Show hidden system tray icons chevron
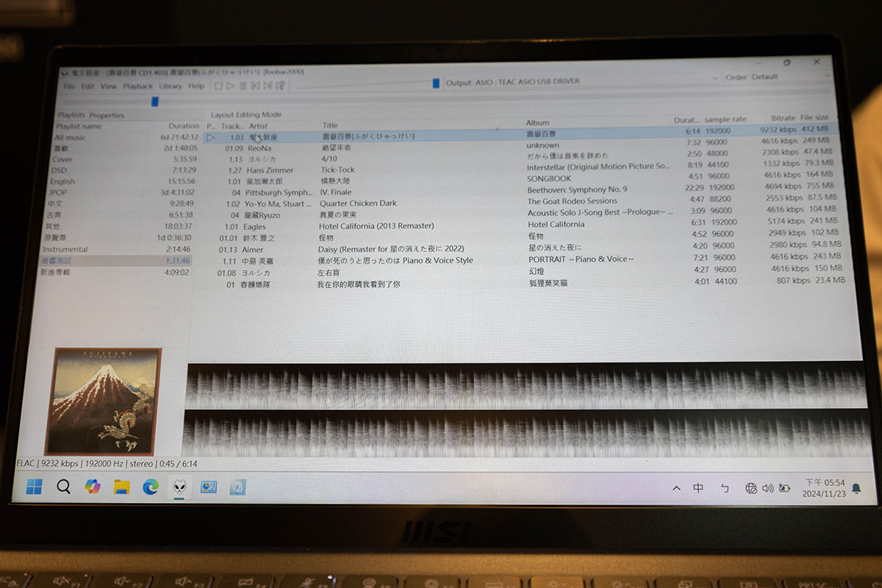This screenshot has height=588, width=882. 676,488
